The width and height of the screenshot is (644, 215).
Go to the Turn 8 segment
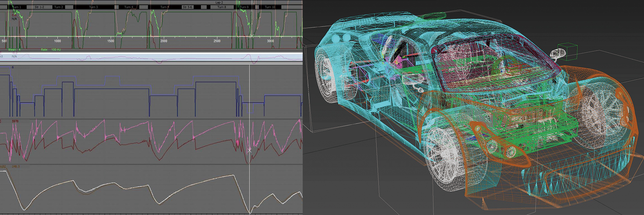pyautogui.click(x=222, y=7)
